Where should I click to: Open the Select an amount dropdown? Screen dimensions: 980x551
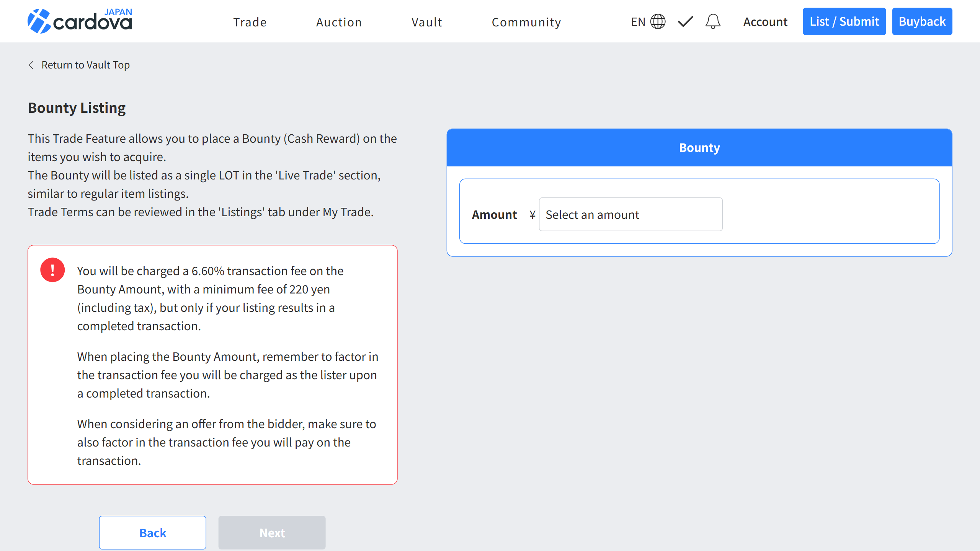tap(630, 214)
